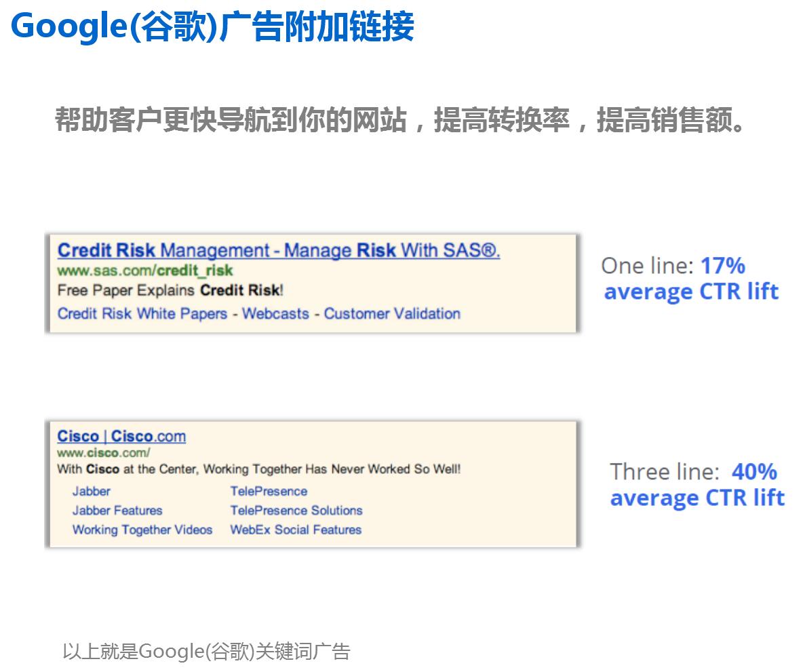
Task: Open the Jabber Features sitelink
Action: pyautogui.click(x=117, y=511)
